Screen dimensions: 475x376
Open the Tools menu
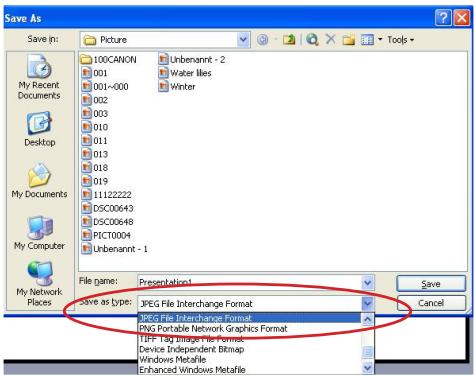pos(400,40)
